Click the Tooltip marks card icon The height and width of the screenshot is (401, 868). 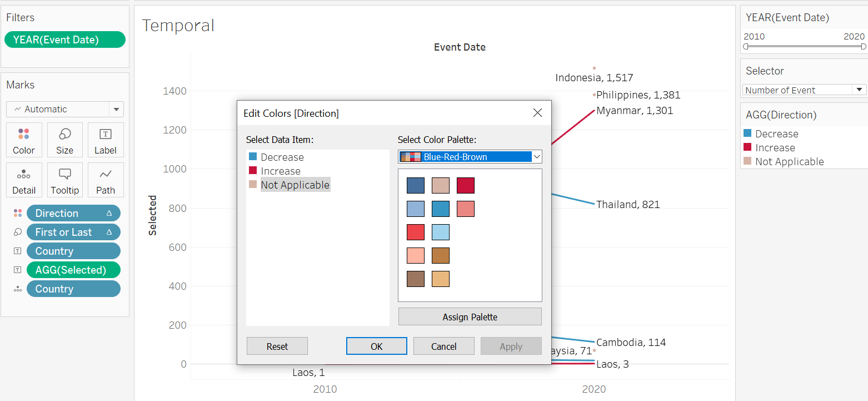64,180
